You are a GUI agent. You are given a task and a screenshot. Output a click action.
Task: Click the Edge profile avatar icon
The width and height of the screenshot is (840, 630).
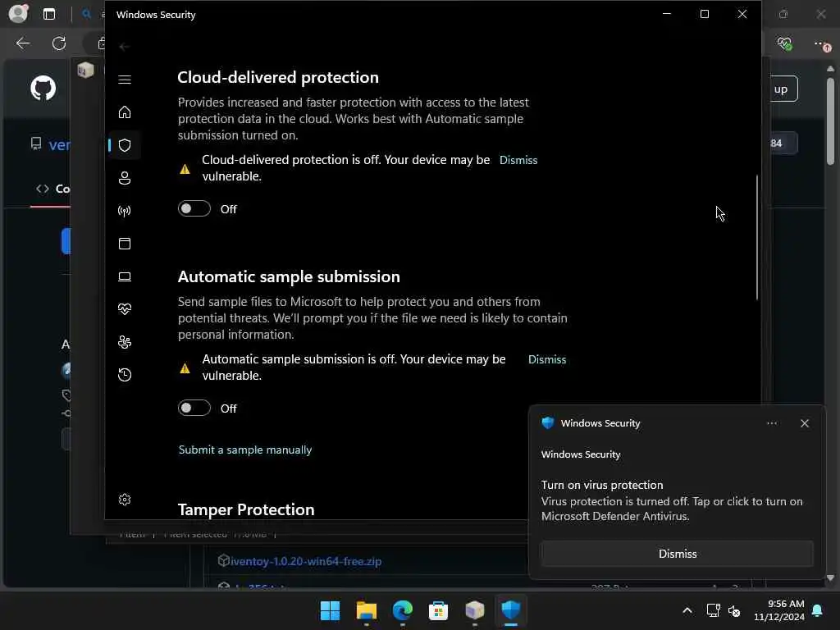point(18,13)
